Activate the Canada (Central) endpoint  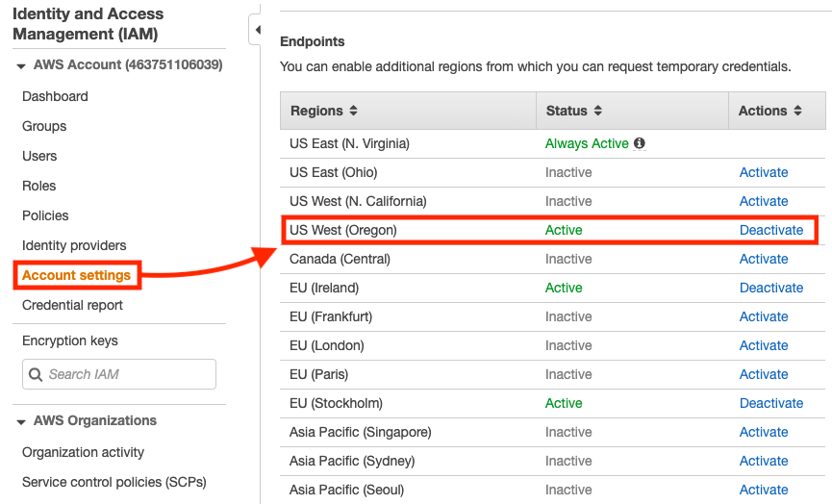point(764,259)
